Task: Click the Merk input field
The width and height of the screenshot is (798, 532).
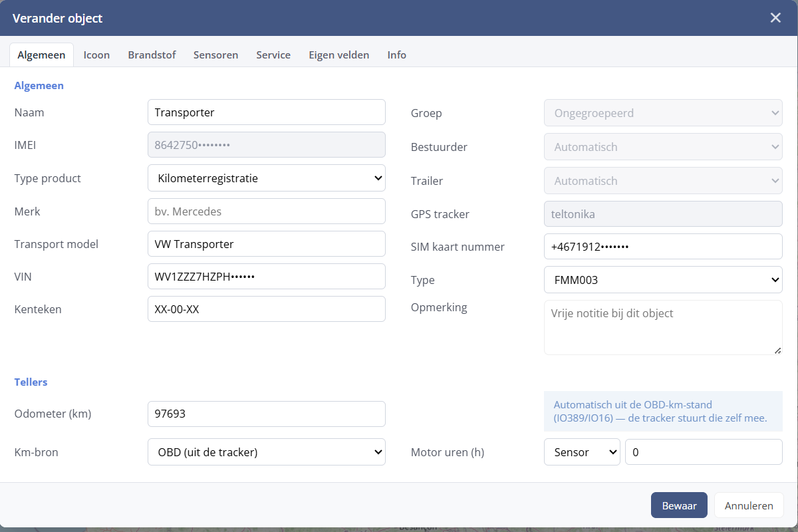Action: coord(267,211)
